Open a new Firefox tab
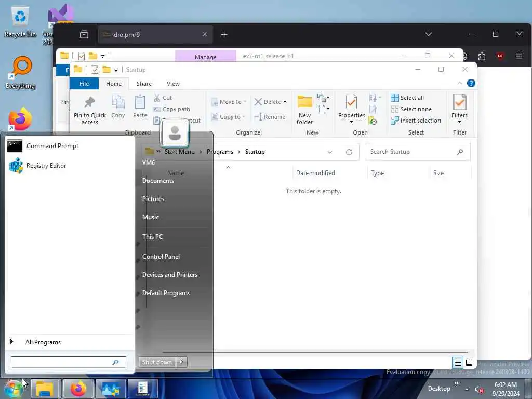The height and width of the screenshot is (399, 532). 224,35
